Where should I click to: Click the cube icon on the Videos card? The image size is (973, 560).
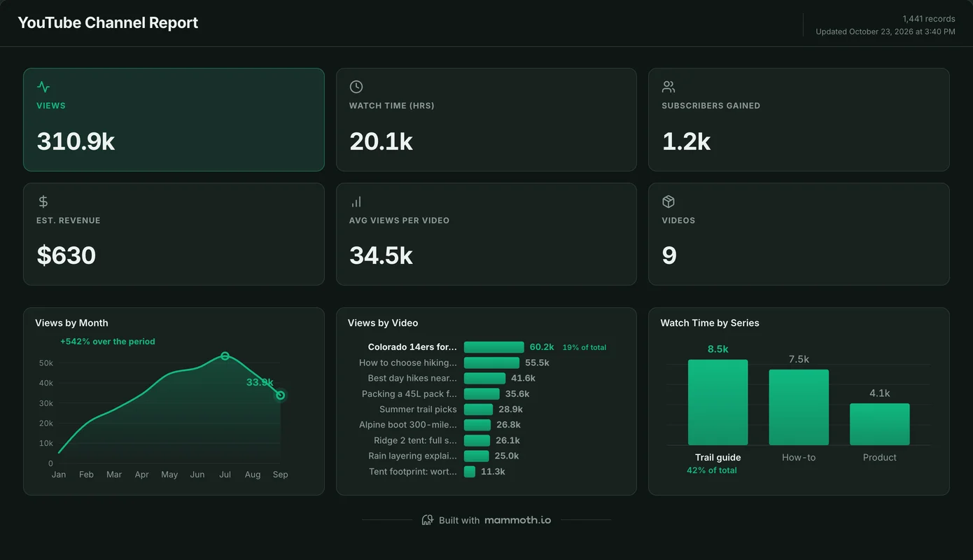point(668,202)
